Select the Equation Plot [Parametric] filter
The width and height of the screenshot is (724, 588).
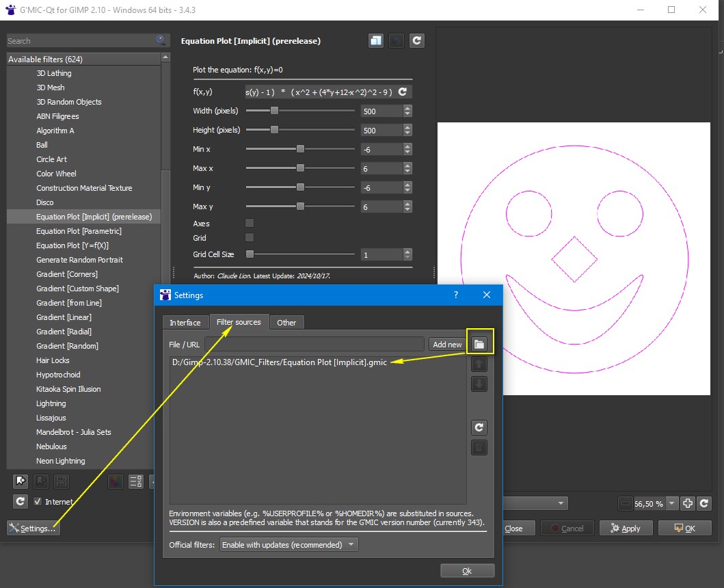tap(79, 231)
